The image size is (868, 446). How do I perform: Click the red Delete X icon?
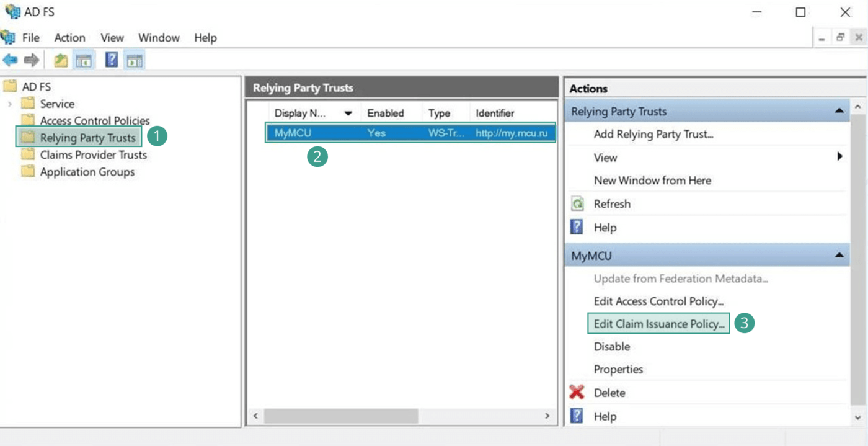point(577,393)
